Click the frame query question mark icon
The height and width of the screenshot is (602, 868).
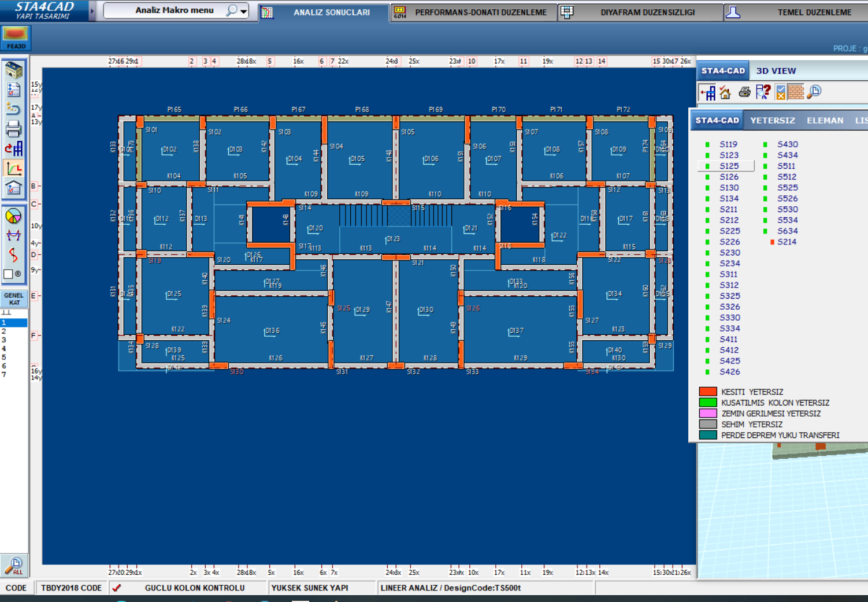coord(763,92)
